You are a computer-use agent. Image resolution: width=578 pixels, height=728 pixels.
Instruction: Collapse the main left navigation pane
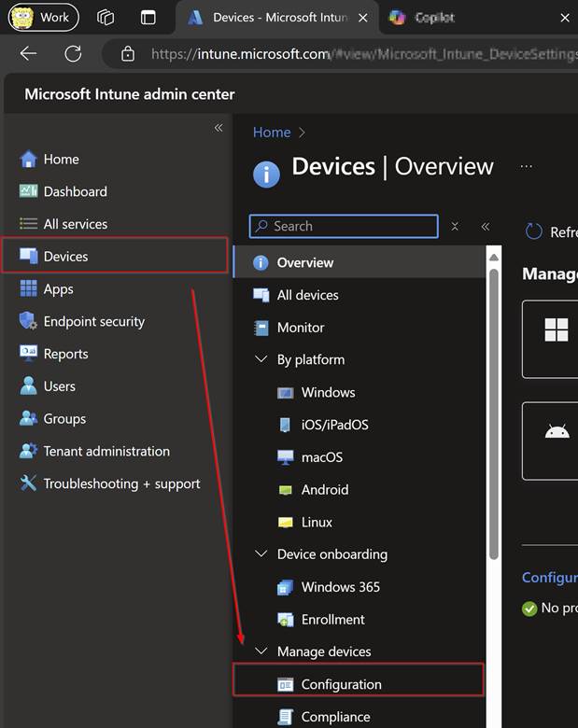(x=219, y=128)
